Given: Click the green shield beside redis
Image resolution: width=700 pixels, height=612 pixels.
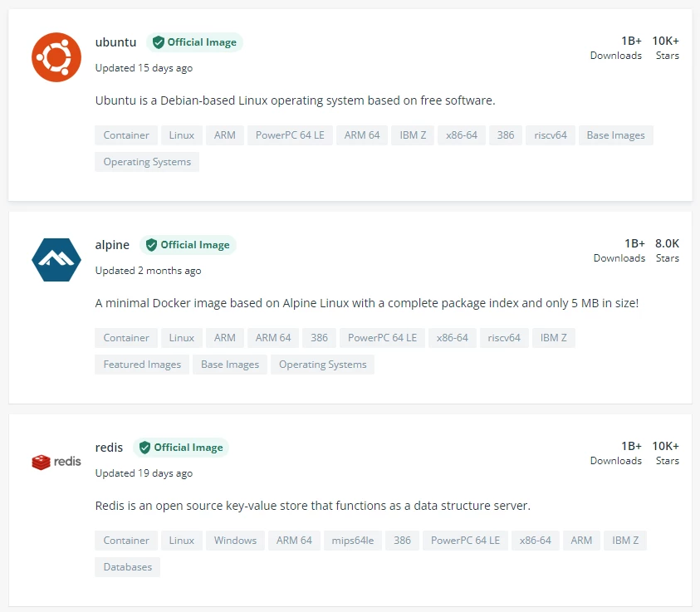Looking at the screenshot, I should click(x=144, y=448).
